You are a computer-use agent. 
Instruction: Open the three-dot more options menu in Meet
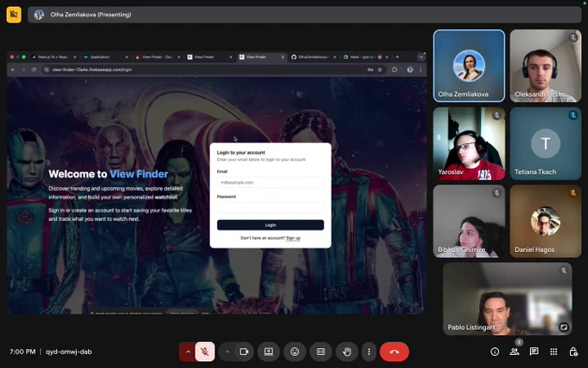tap(369, 352)
